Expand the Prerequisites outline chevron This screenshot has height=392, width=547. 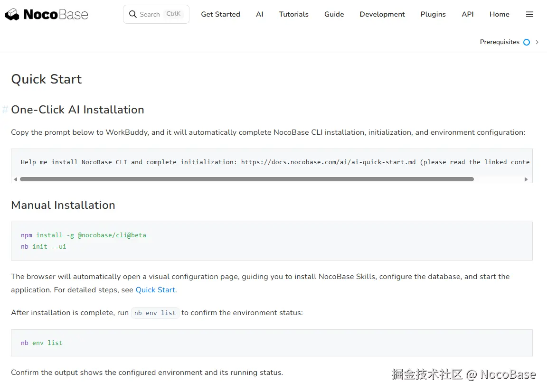tap(537, 42)
